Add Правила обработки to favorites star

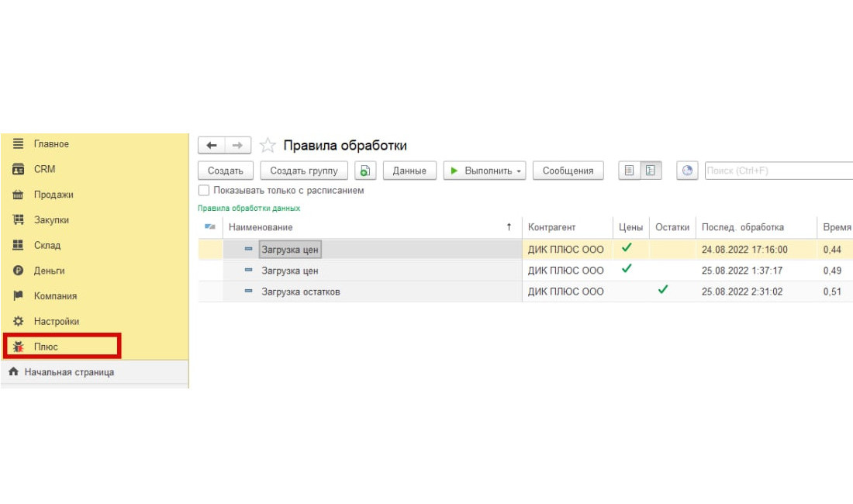point(268,146)
